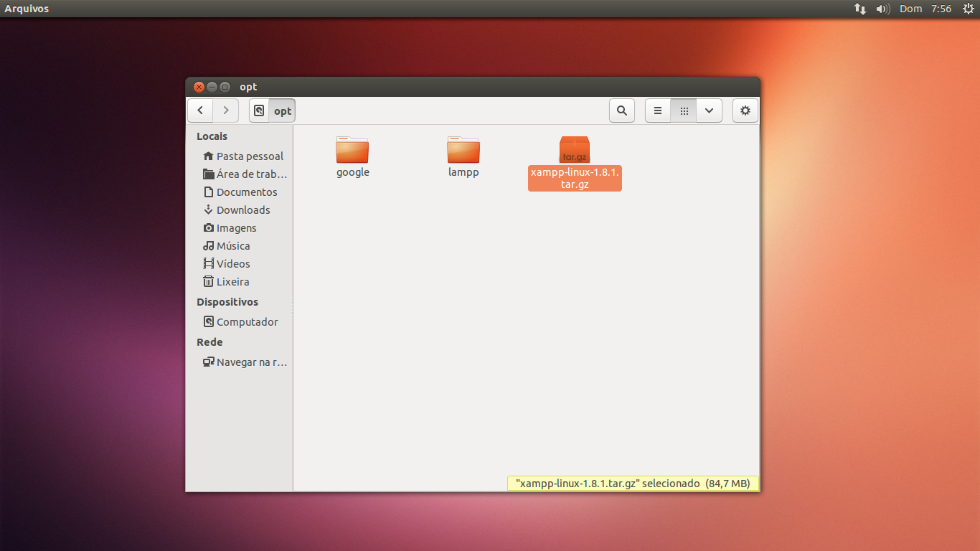Toggle selection of xampp-linux-1.8.1.tar.gz
This screenshot has width=980, height=551.
click(x=574, y=149)
